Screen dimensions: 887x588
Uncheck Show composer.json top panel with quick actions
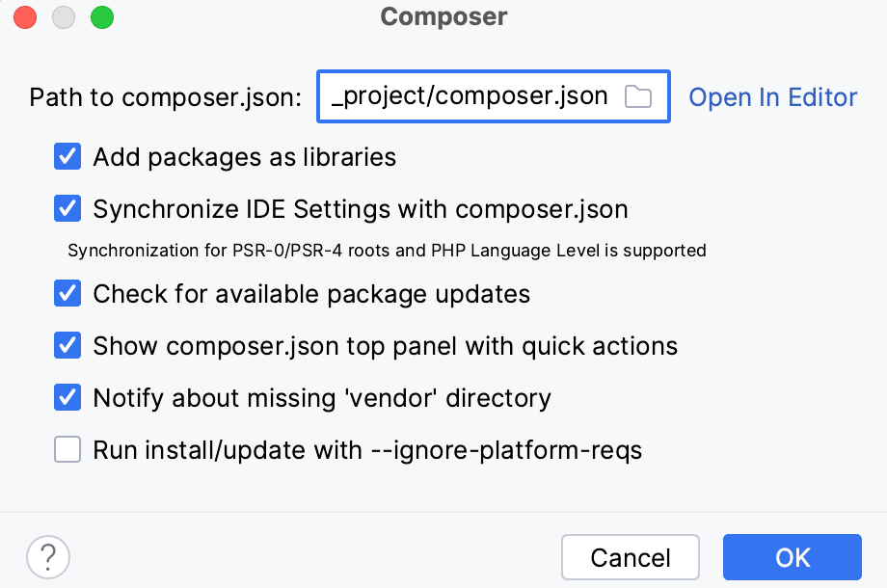67,345
